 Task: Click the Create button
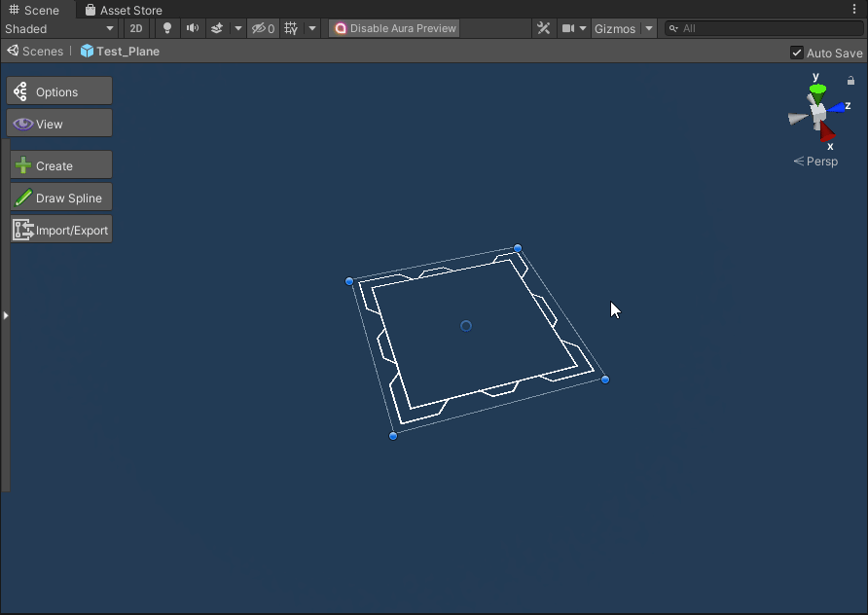[61, 165]
